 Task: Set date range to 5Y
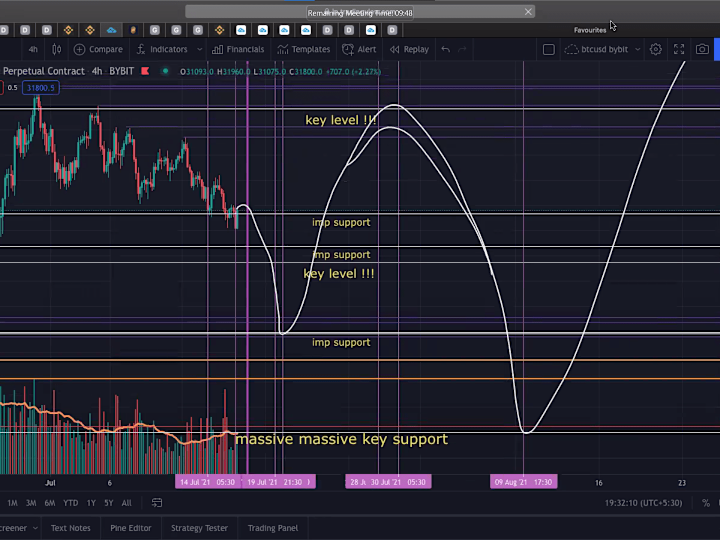pyautogui.click(x=109, y=503)
